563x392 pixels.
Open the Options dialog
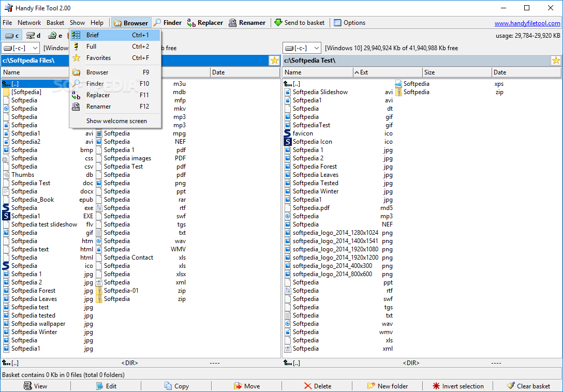349,23
